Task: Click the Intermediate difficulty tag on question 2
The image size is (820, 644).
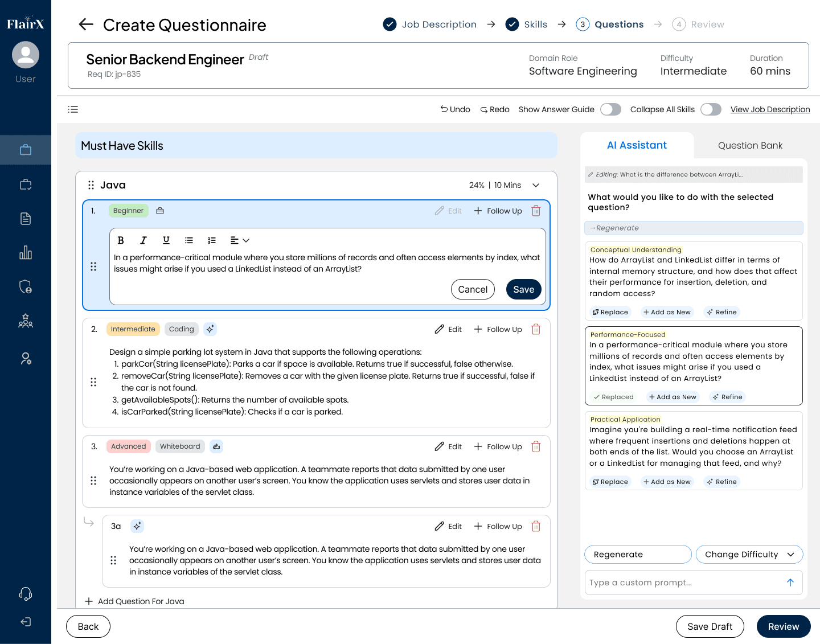Action: [133, 329]
